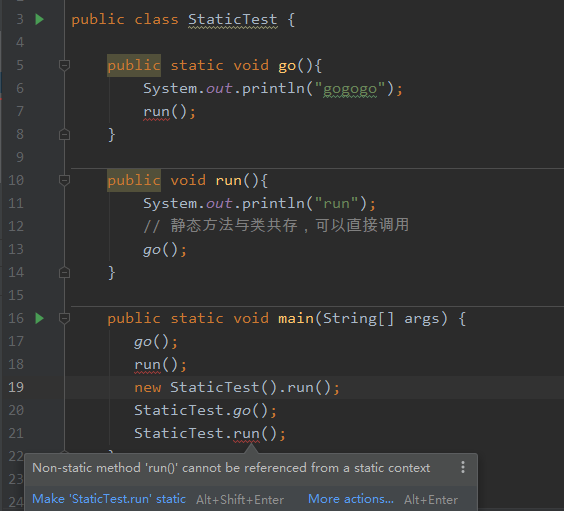The width and height of the screenshot is (564, 511).
Task: Click the main method name on line 16
Action: click(296, 319)
